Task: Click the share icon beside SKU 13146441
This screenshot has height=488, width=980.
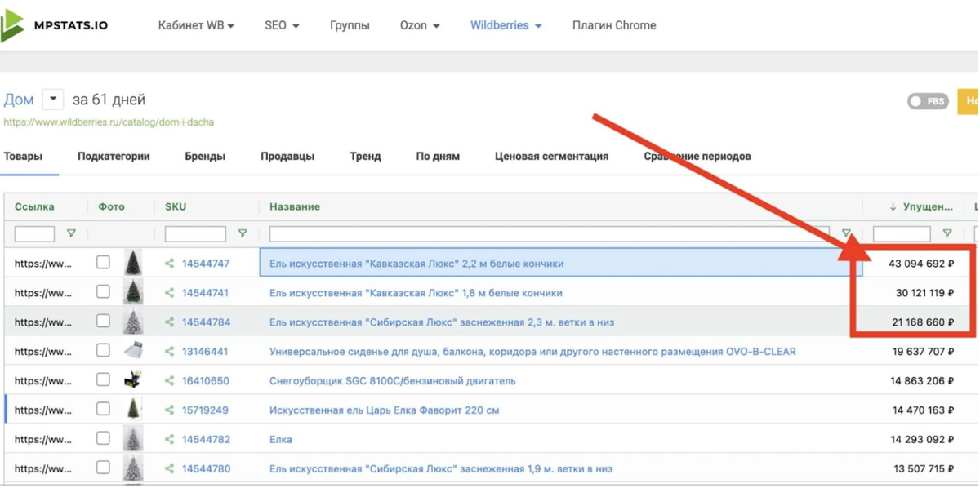Action: (x=170, y=352)
